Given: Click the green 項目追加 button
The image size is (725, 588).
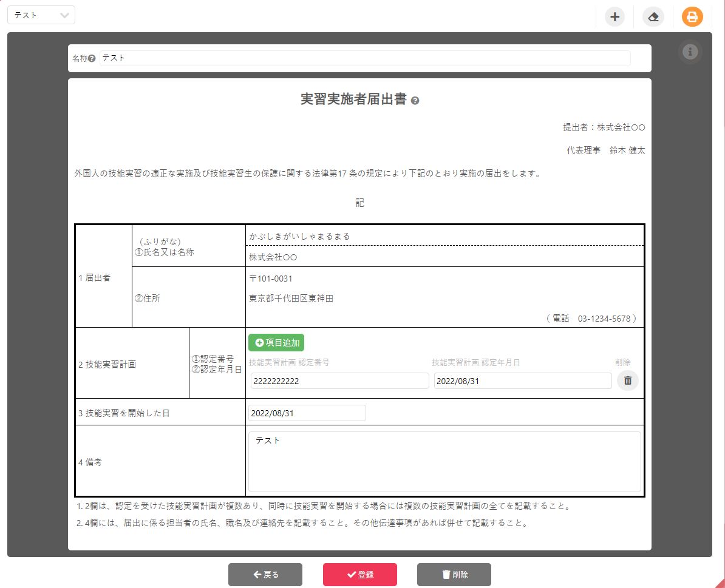Looking at the screenshot, I should 276,343.
